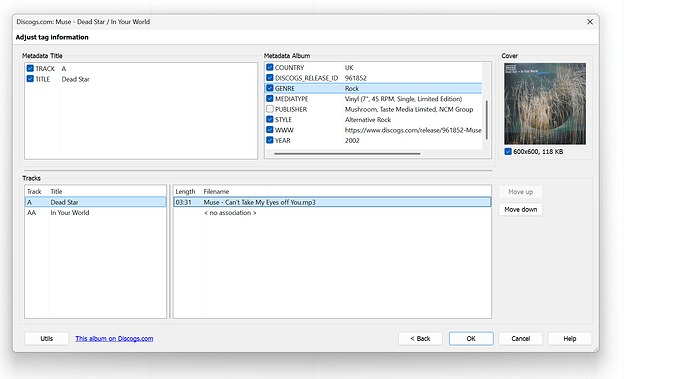Image resolution: width=690 pixels, height=379 pixels.
Task: Click the Metadata Album horizontal scrollbar
Action: (347, 154)
